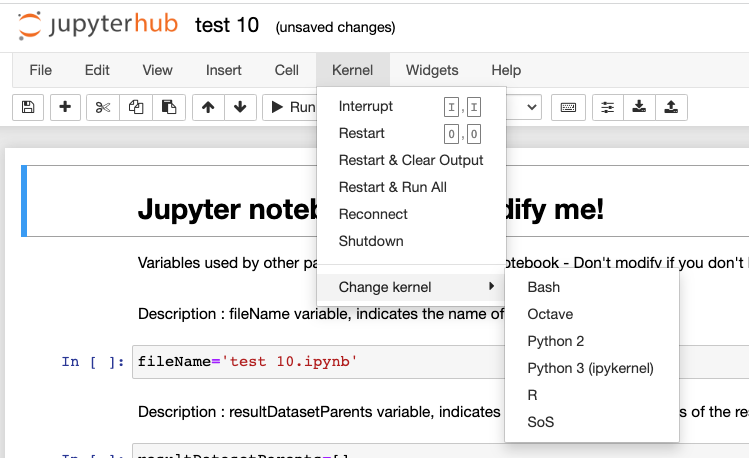
Task: Open the Help menu
Action: click(x=506, y=70)
